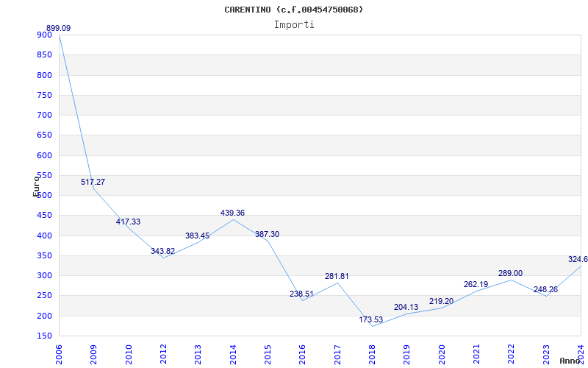Select the 2018 x-axis year

coord(372,355)
